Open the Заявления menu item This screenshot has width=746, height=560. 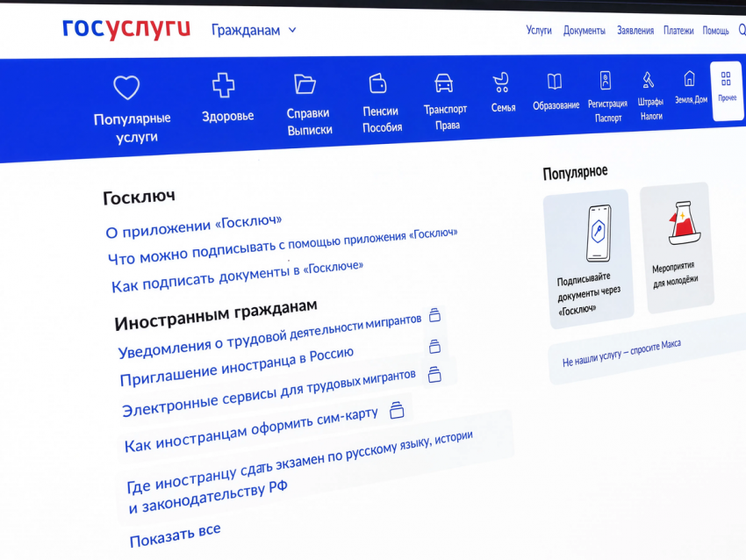tap(635, 31)
